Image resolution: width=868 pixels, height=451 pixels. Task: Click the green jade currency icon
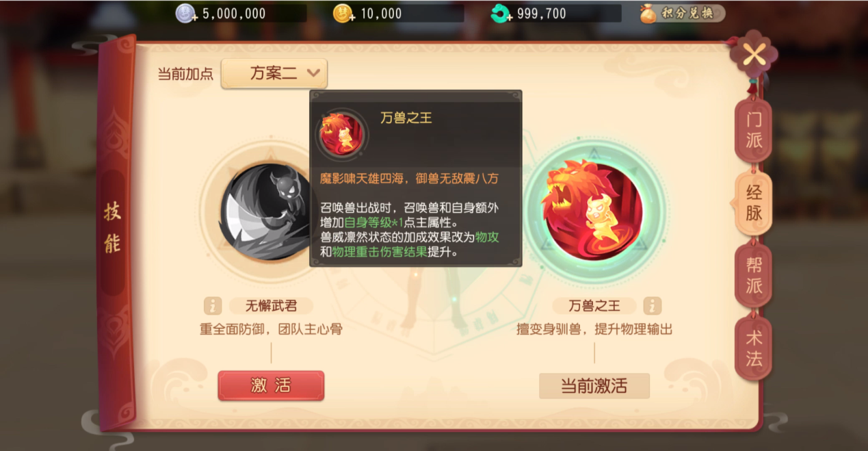pos(501,14)
